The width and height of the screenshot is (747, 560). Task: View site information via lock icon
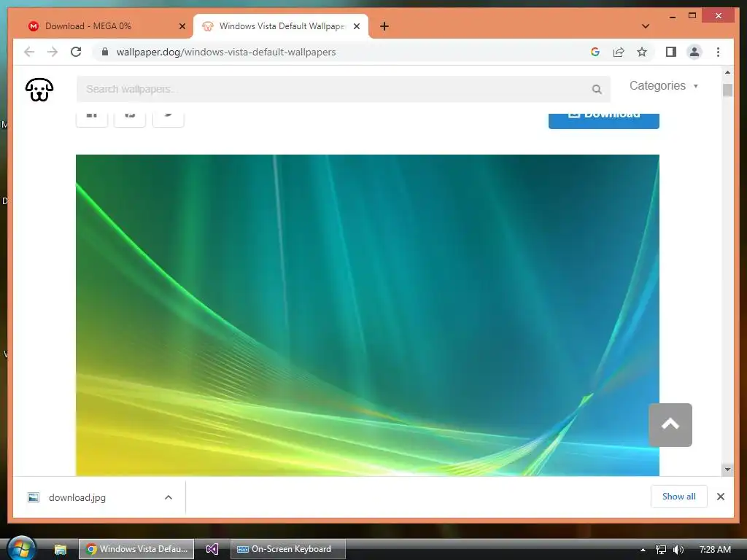pyautogui.click(x=105, y=52)
